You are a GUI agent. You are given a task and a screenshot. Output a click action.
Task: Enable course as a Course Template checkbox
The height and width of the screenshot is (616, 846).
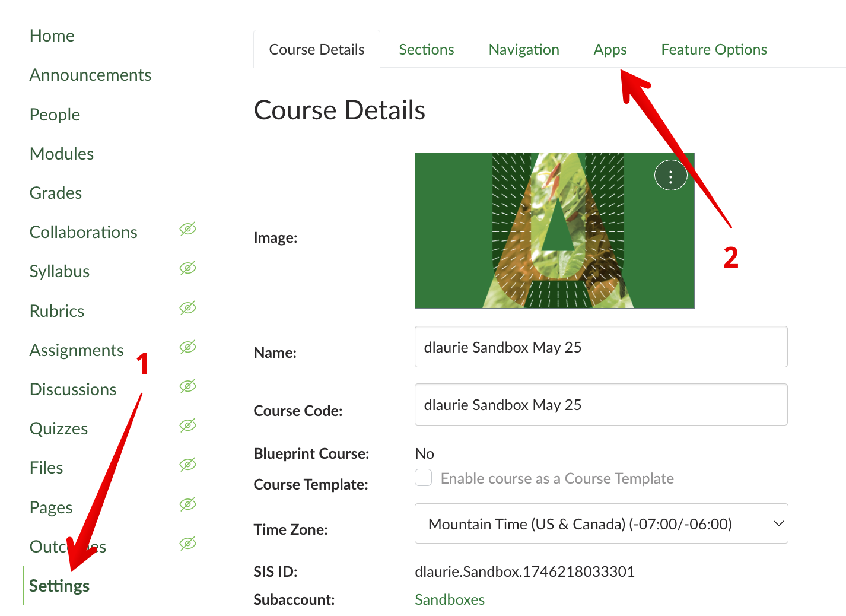pos(423,478)
